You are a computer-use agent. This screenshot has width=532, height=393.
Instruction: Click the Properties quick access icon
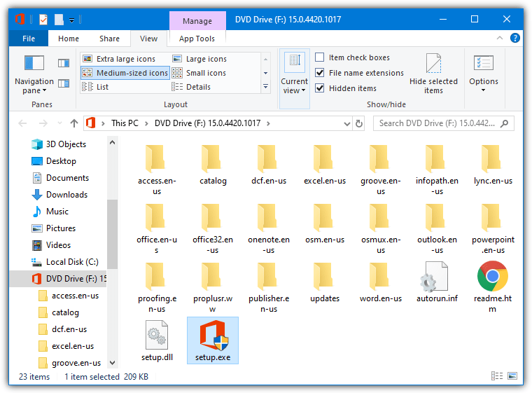point(43,20)
